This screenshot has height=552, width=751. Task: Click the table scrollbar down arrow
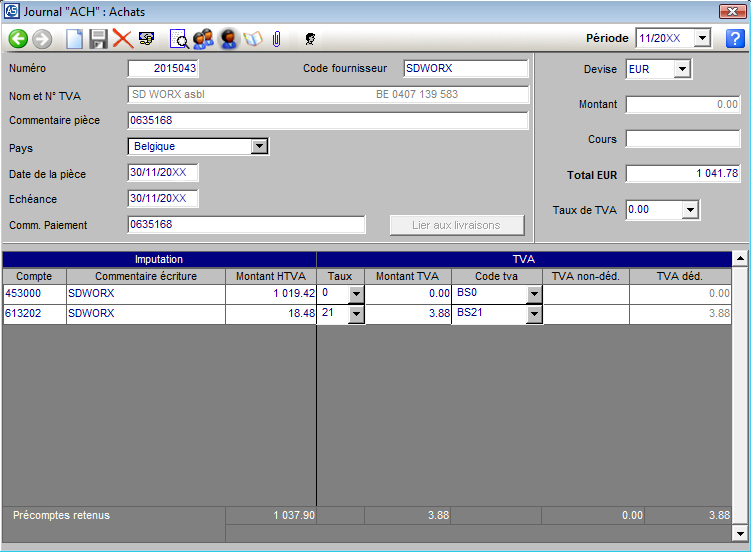click(x=740, y=533)
